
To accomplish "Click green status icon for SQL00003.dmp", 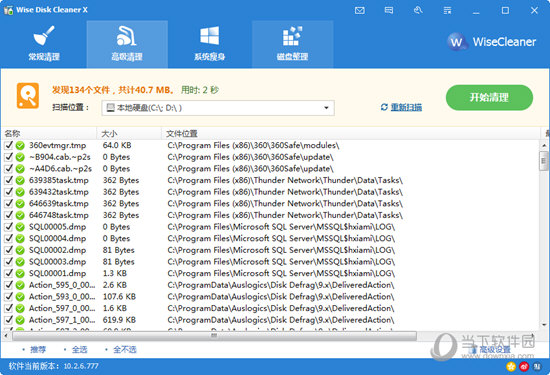I will click(20, 262).
